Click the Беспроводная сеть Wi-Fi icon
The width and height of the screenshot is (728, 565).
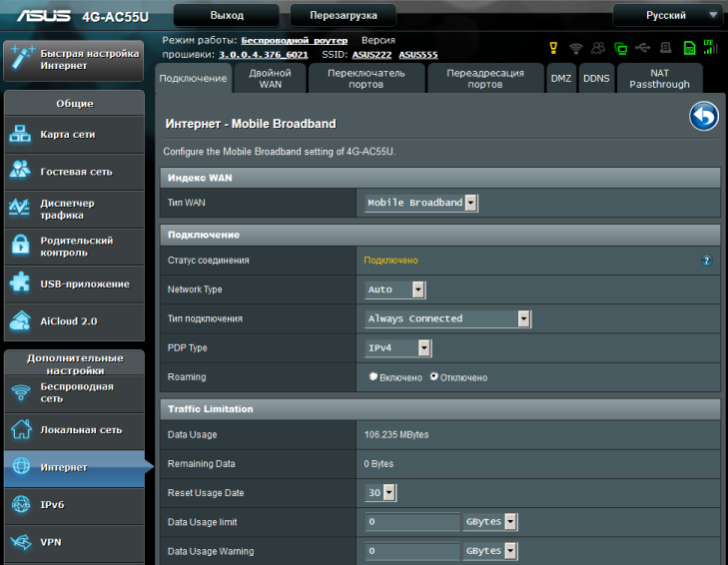(21, 392)
